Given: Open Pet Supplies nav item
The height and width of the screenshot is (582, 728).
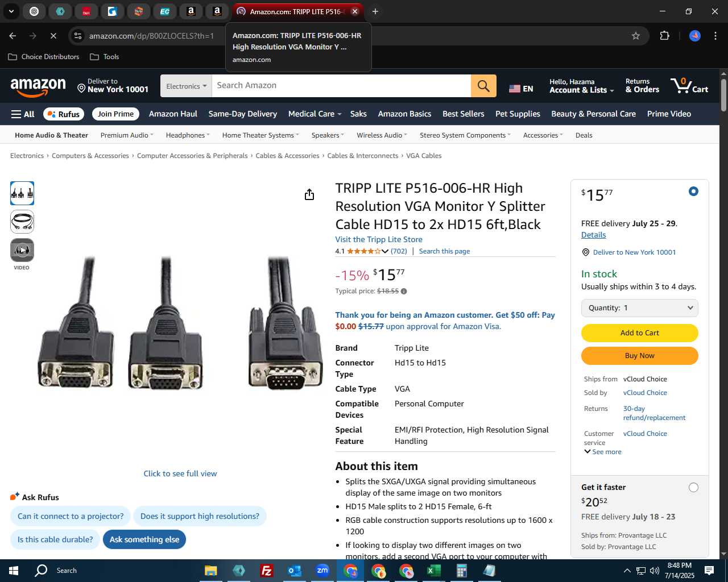Looking at the screenshot, I should coord(518,114).
